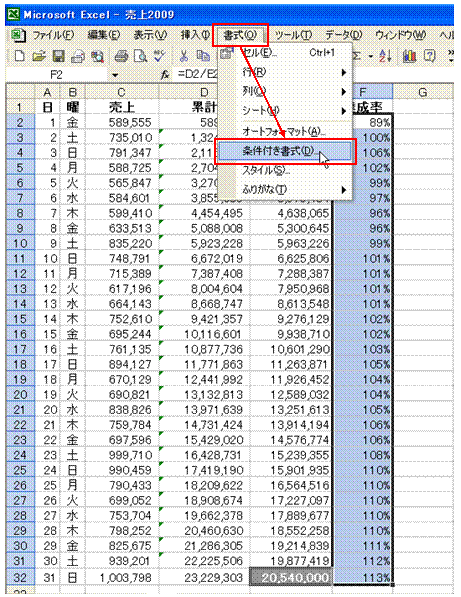This screenshot has height=597, width=461.
Task: Click cell with value 999,710
Action: [121, 455]
